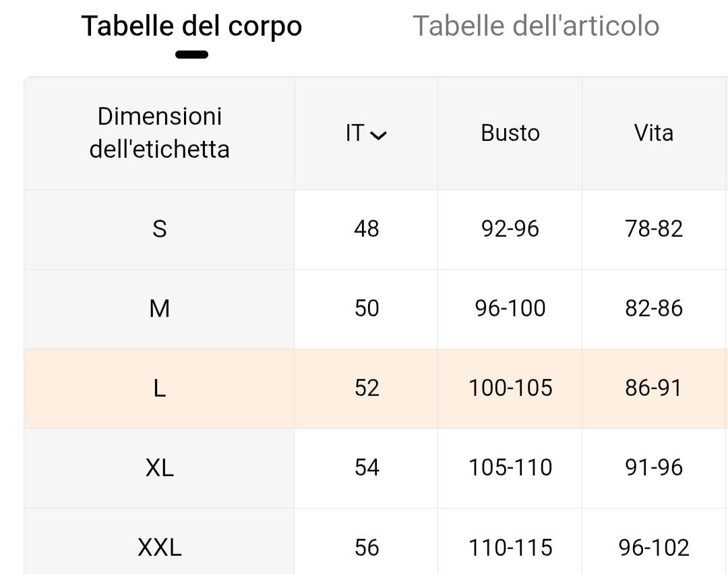Expand the IT size-system dropdown

pyautogui.click(x=366, y=134)
